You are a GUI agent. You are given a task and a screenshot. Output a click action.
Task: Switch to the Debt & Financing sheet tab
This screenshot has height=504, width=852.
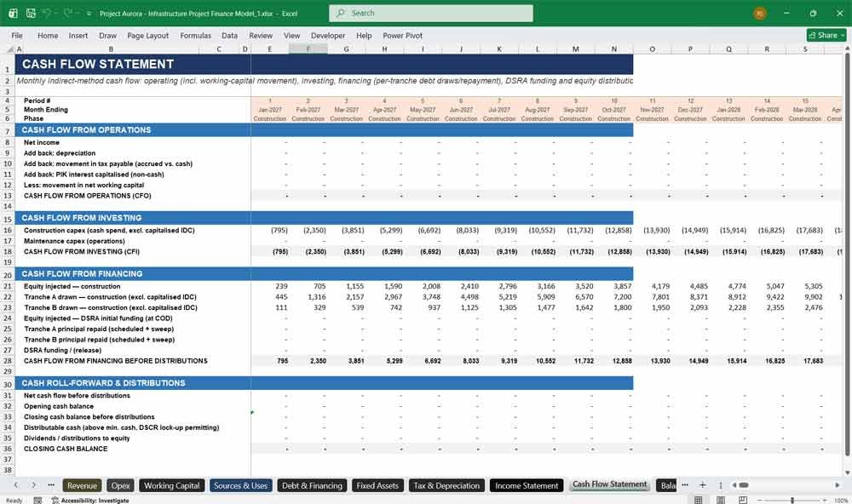click(312, 485)
